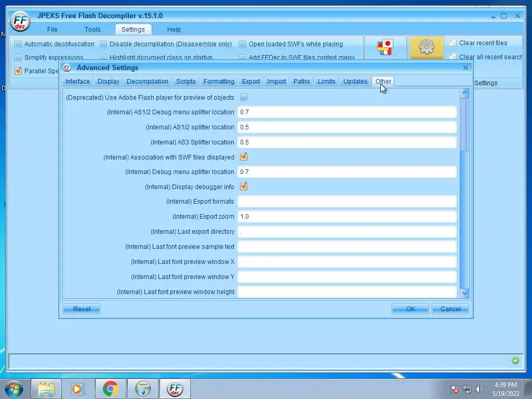This screenshot has height=399, width=532.
Task: Click the green status check icon
Action: [515, 361]
